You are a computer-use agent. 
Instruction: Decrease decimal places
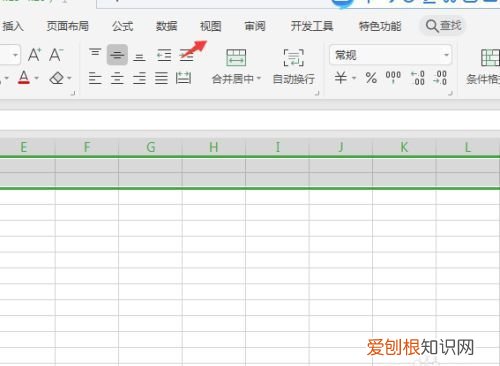tap(440, 78)
